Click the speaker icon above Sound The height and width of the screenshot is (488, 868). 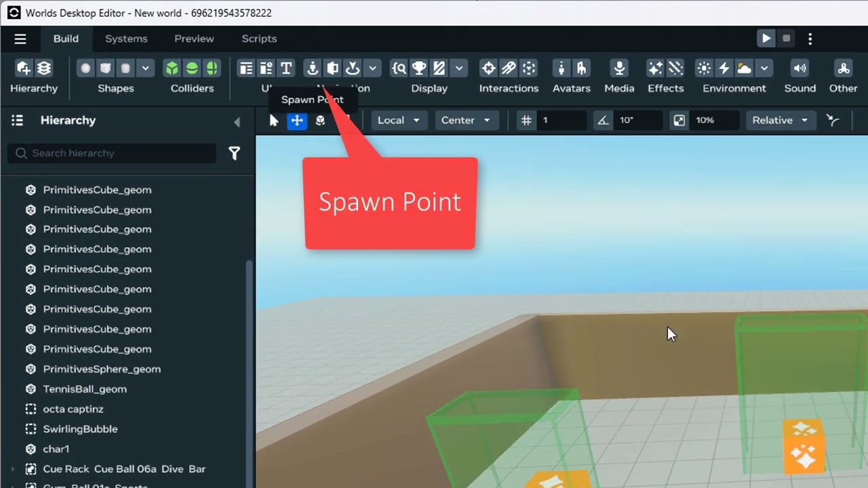coord(800,68)
